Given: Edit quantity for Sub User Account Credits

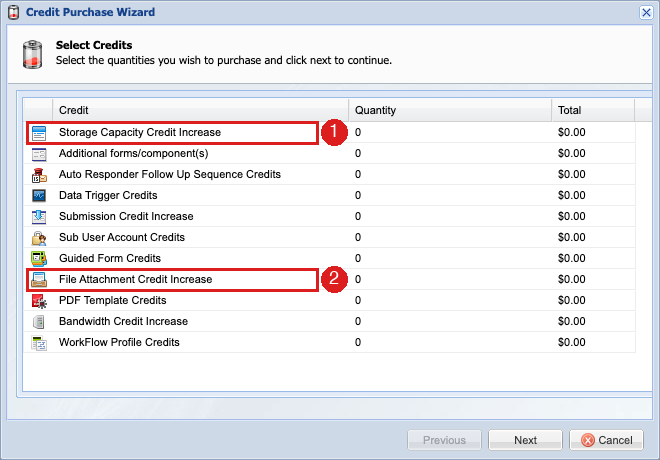Looking at the screenshot, I should (x=450, y=238).
